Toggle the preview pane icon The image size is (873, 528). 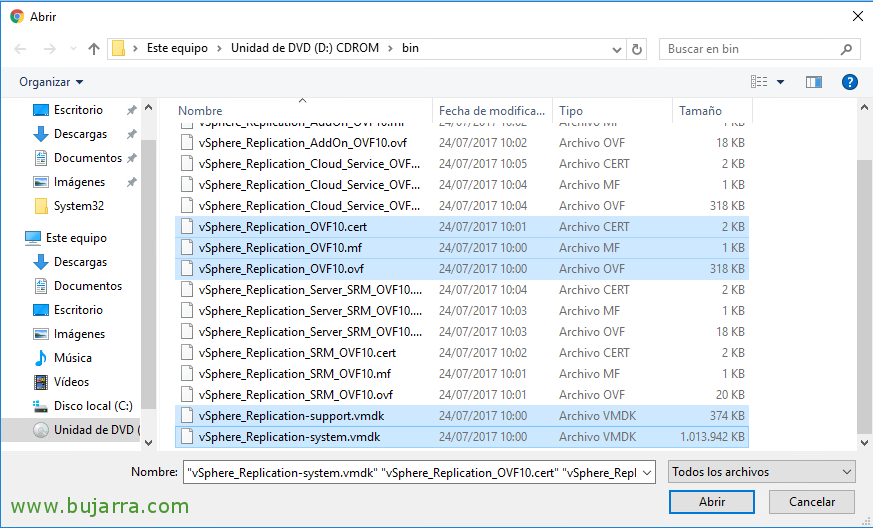pos(813,82)
